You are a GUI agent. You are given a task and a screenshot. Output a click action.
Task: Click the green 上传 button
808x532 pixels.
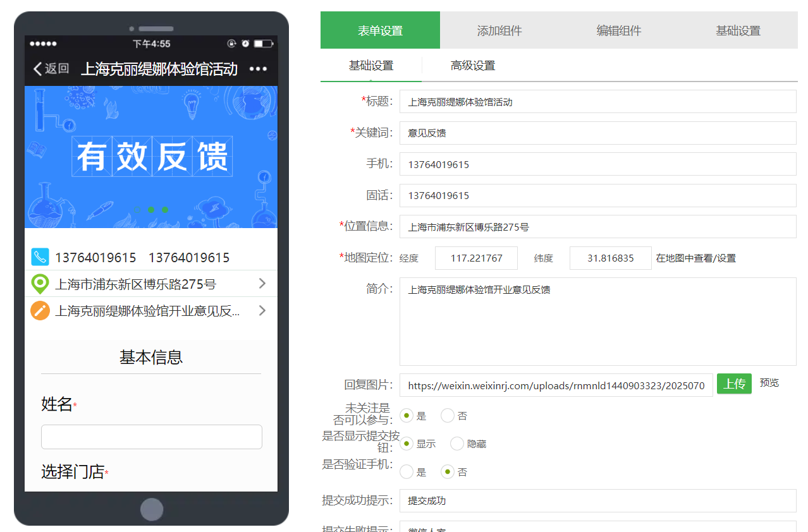pyautogui.click(x=734, y=384)
